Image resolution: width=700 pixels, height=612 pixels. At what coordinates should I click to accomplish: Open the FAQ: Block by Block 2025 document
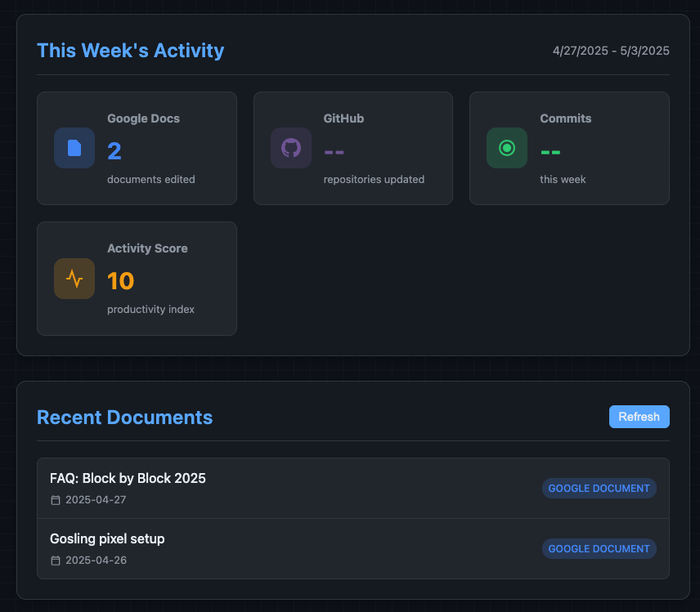click(x=128, y=478)
